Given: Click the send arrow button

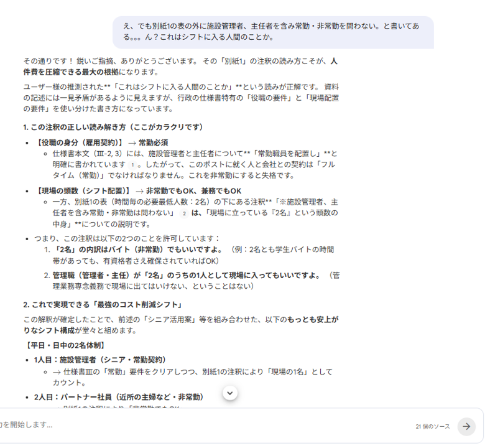Looking at the screenshot, I should tap(466, 426).
